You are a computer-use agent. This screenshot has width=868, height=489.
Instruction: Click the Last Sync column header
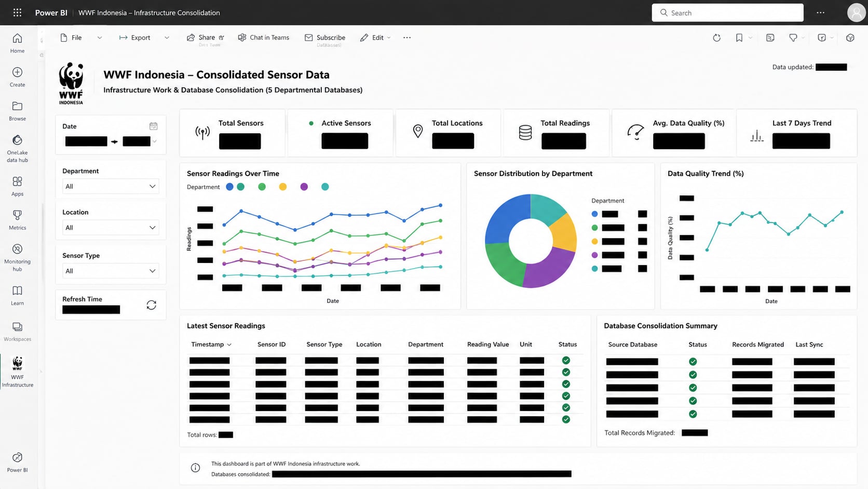[x=809, y=345]
